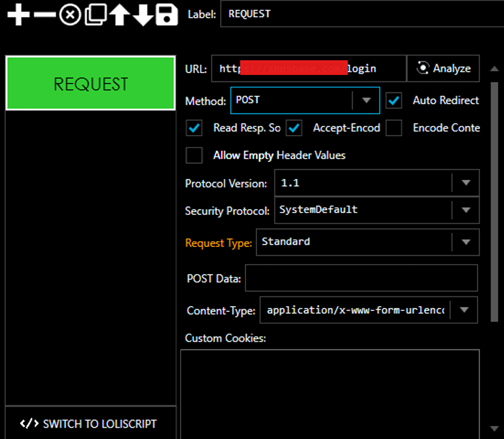
Task: Click the URL input field
Action: coord(309,68)
